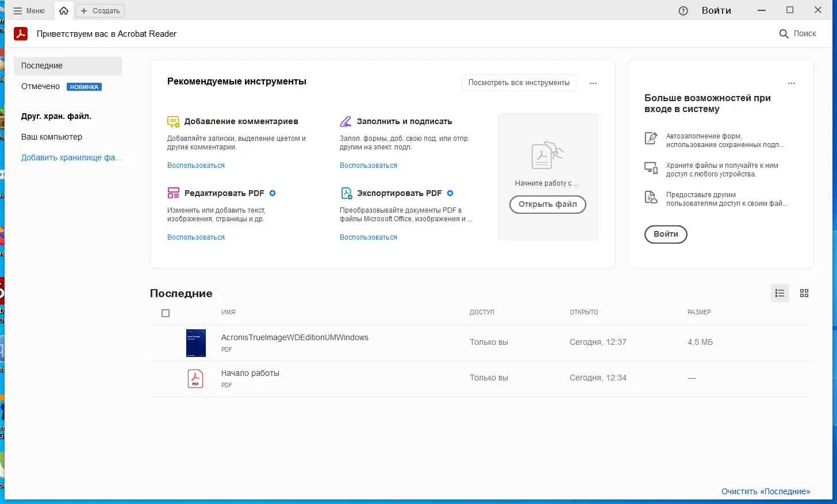This screenshot has width=837, height=504.
Task: Click the Сегодня, 12:34 opened time
Action: 598,378
